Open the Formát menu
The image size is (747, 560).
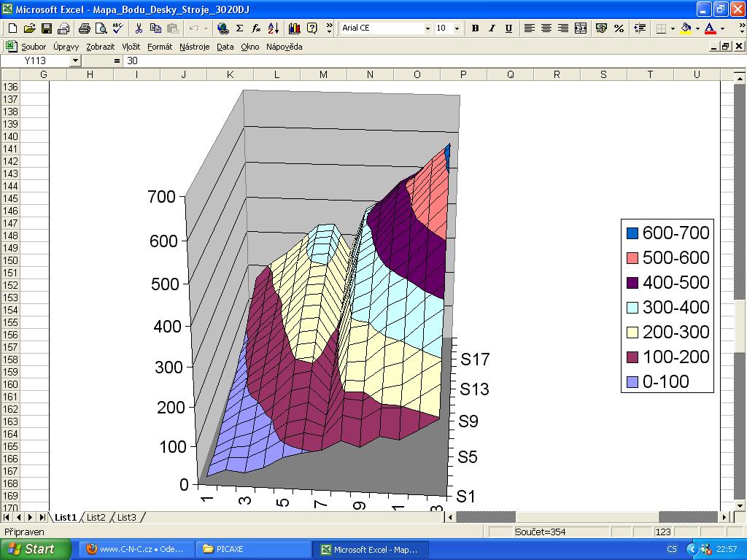point(160,47)
